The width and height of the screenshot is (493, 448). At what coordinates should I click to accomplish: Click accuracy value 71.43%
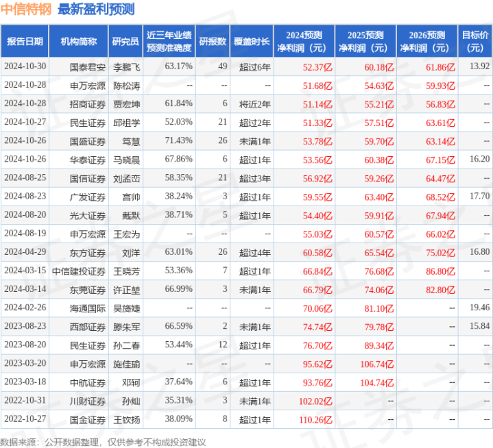(x=178, y=140)
